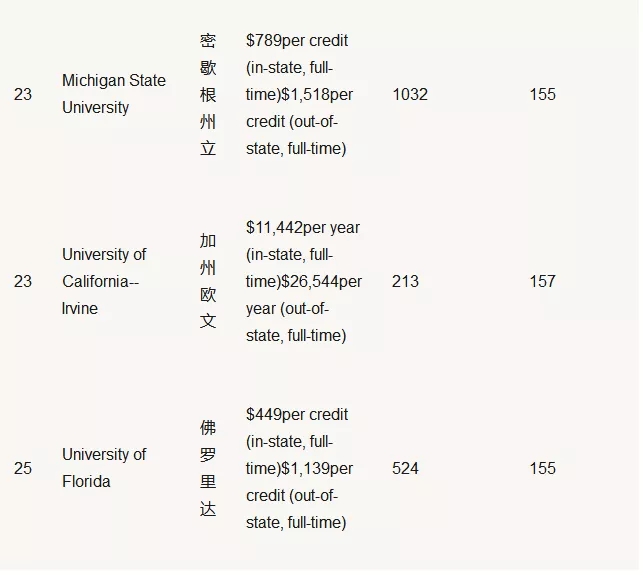
Task: Click rank 25 beside University of Florida
Action: 23,468
